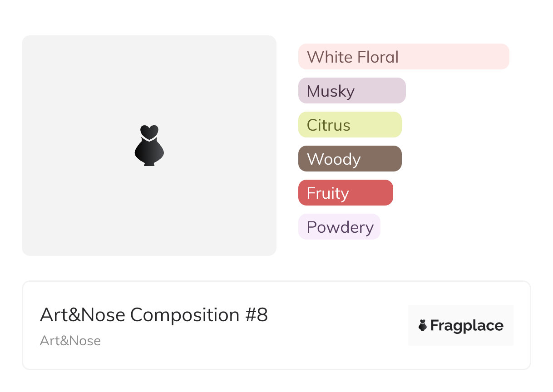
Task: Select the brown Woody accord bar
Action: pos(350,159)
